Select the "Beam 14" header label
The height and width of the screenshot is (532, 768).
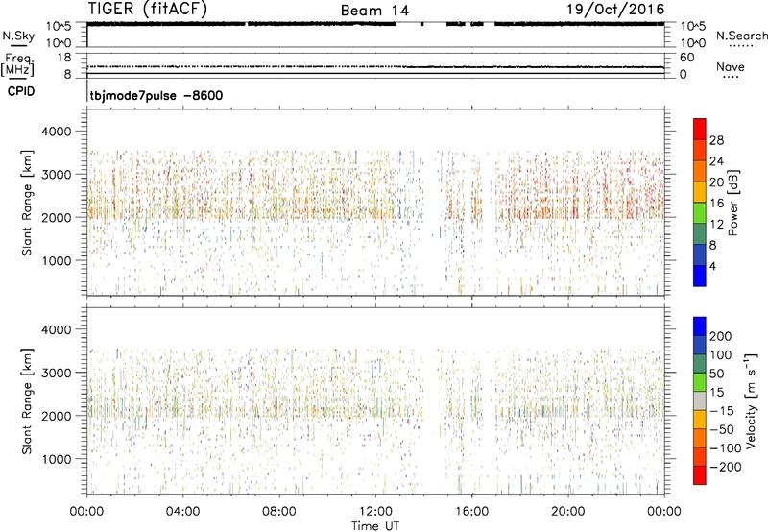click(x=374, y=11)
